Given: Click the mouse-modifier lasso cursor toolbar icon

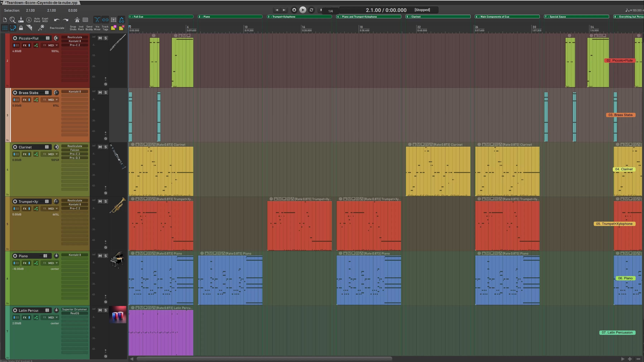Looking at the screenshot, I should point(13,20).
